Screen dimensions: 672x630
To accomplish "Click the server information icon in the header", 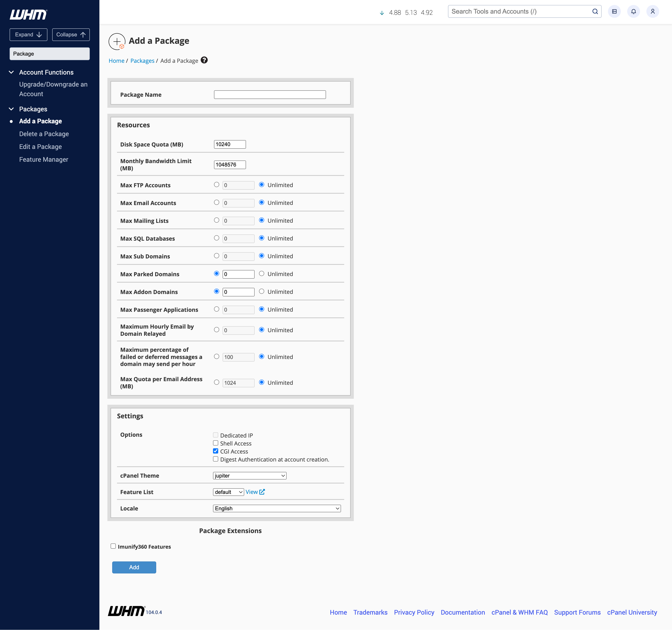I will click(614, 11).
